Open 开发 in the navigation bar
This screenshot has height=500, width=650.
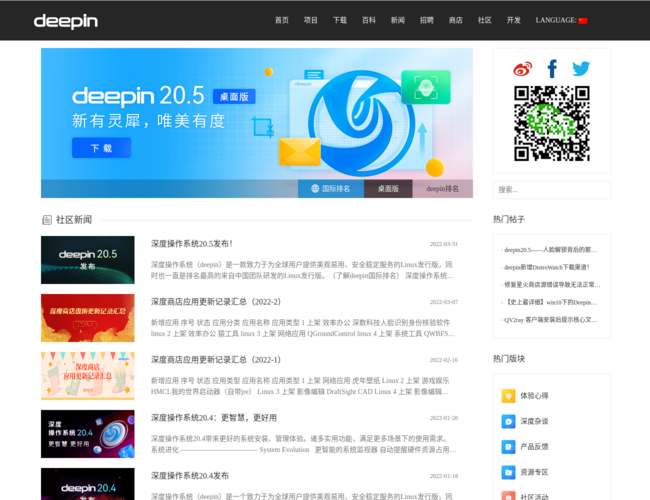(514, 20)
